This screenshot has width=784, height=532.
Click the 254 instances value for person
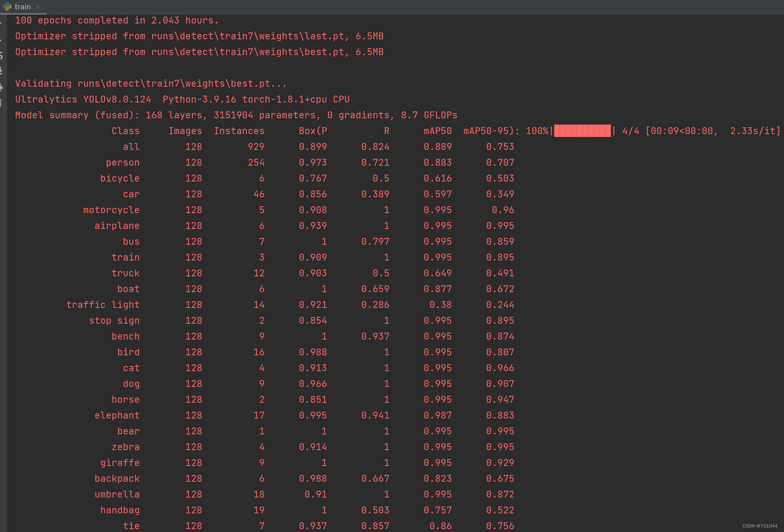coord(256,162)
